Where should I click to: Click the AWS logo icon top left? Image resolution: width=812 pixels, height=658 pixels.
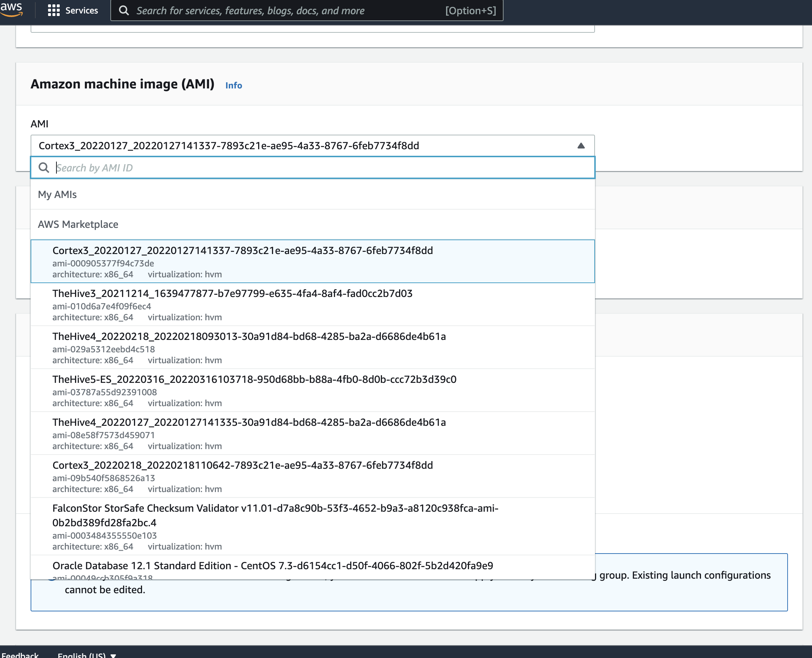click(13, 10)
